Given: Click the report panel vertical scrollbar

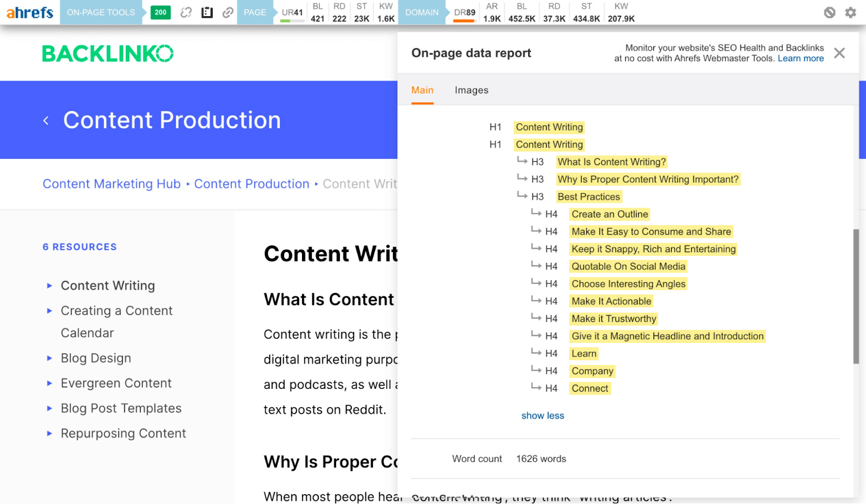Looking at the screenshot, I should (x=856, y=296).
